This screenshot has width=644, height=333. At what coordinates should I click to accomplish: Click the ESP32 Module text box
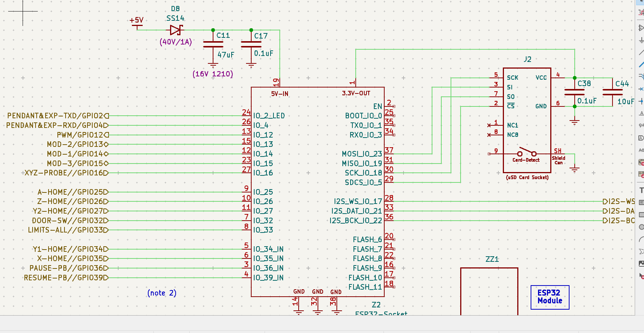tap(550, 297)
